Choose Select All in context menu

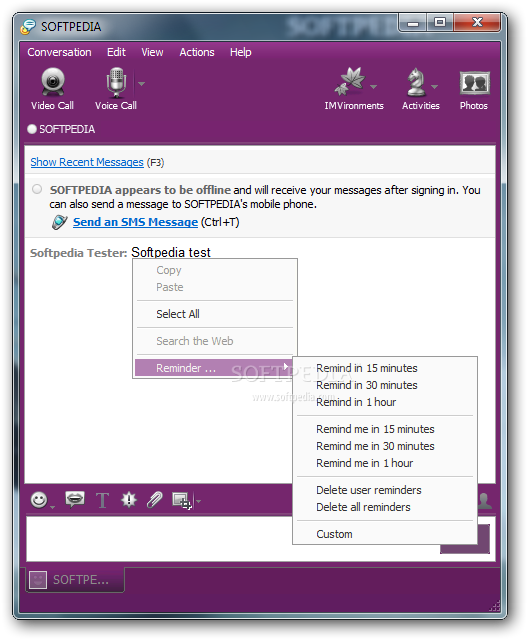coord(215,314)
